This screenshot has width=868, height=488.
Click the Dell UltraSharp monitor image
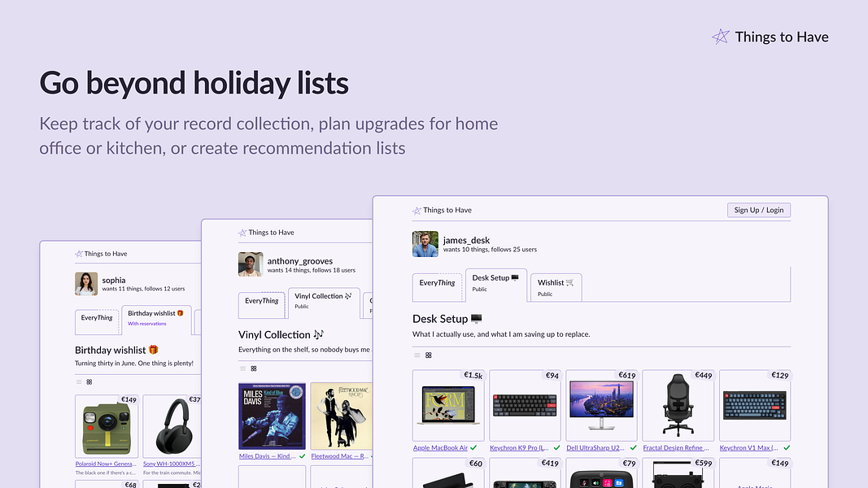[601, 405]
